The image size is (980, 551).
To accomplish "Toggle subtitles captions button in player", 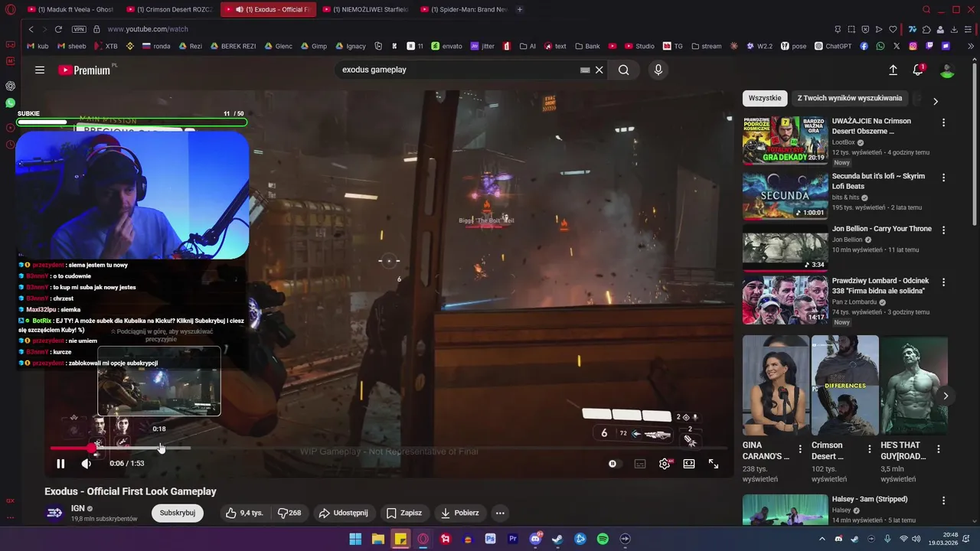I will 640,464.
